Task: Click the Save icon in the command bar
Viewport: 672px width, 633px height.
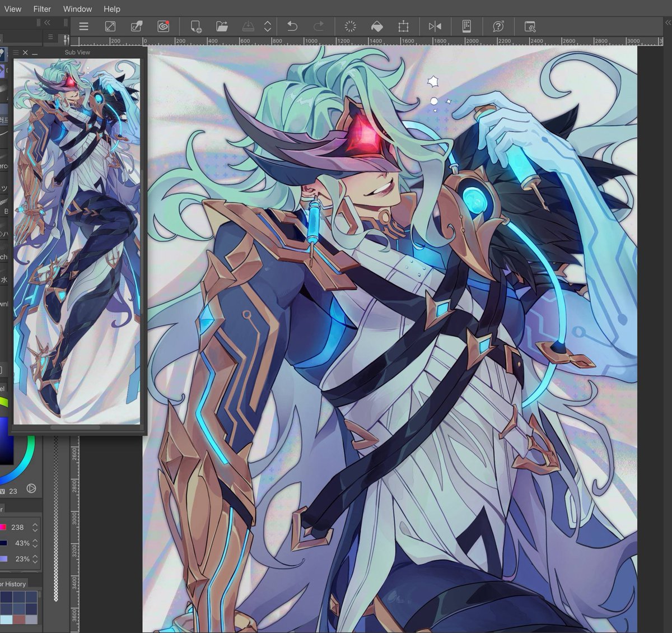Action: [x=248, y=26]
